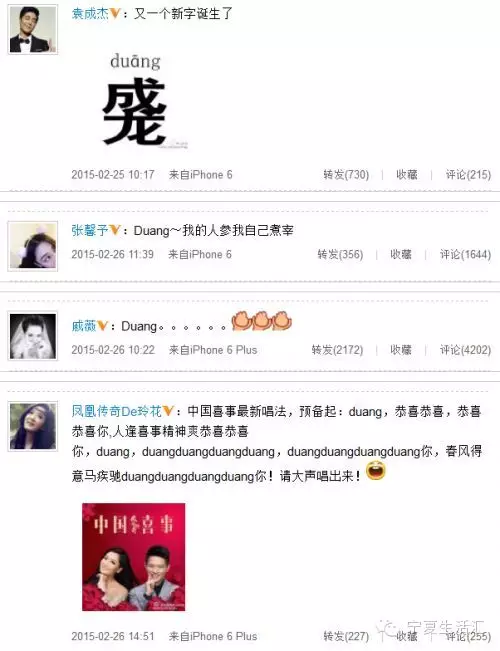This screenshot has height=651, width=500.
Task: Open 袁成杰's profile avatar
Action: click(33, 29)
